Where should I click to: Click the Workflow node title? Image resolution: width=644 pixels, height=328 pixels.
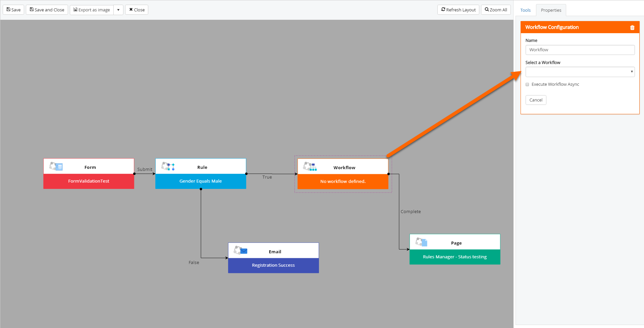344,168
